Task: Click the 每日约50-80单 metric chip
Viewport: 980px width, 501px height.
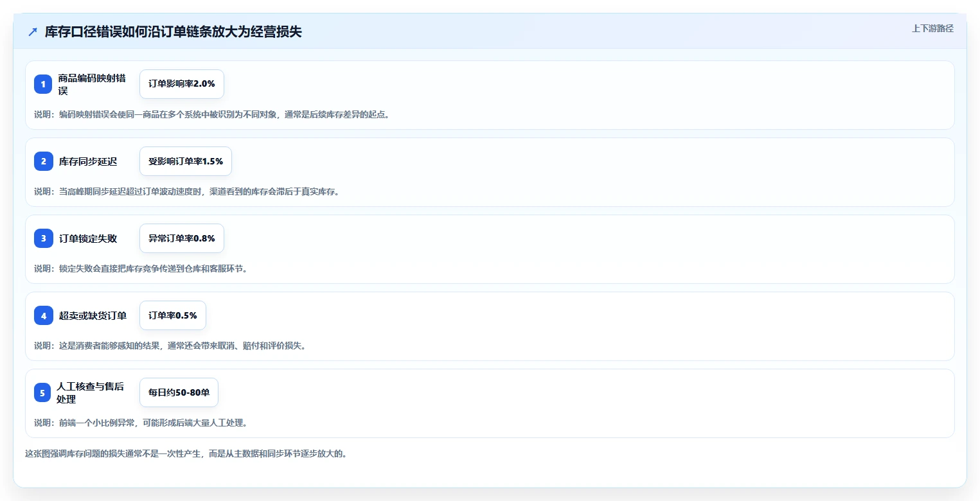Action: tap(179, 392)
